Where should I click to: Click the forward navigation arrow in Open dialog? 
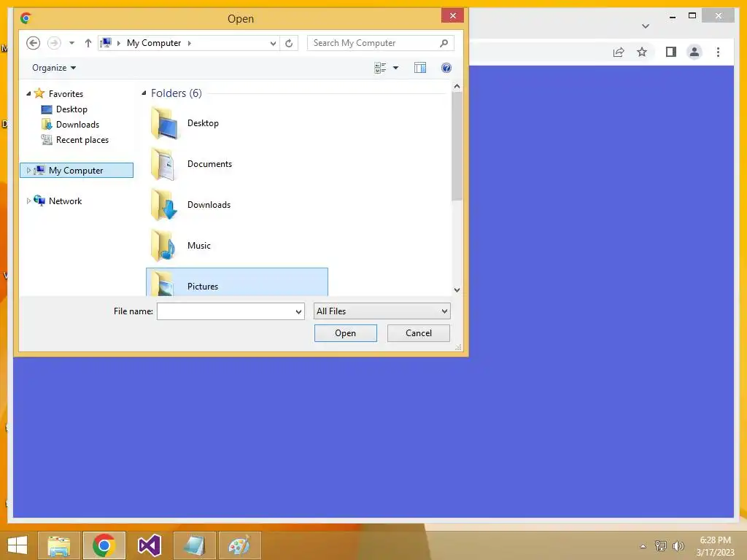(54, 43)
